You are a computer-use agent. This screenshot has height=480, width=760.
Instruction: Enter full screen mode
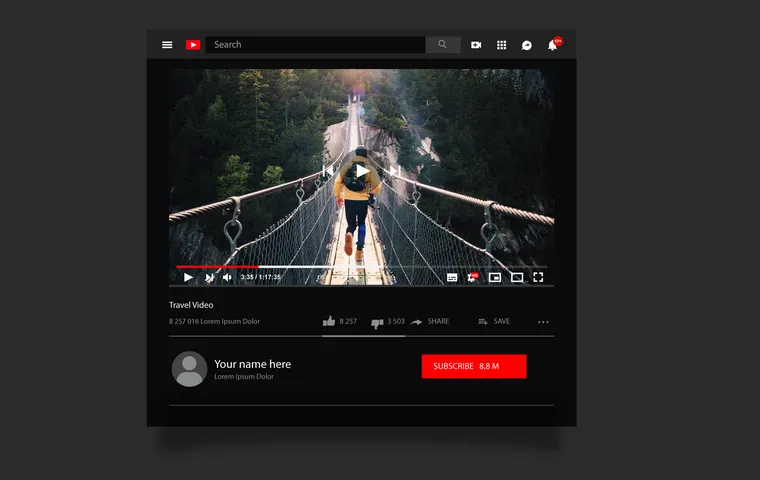[x=538, y=277]
